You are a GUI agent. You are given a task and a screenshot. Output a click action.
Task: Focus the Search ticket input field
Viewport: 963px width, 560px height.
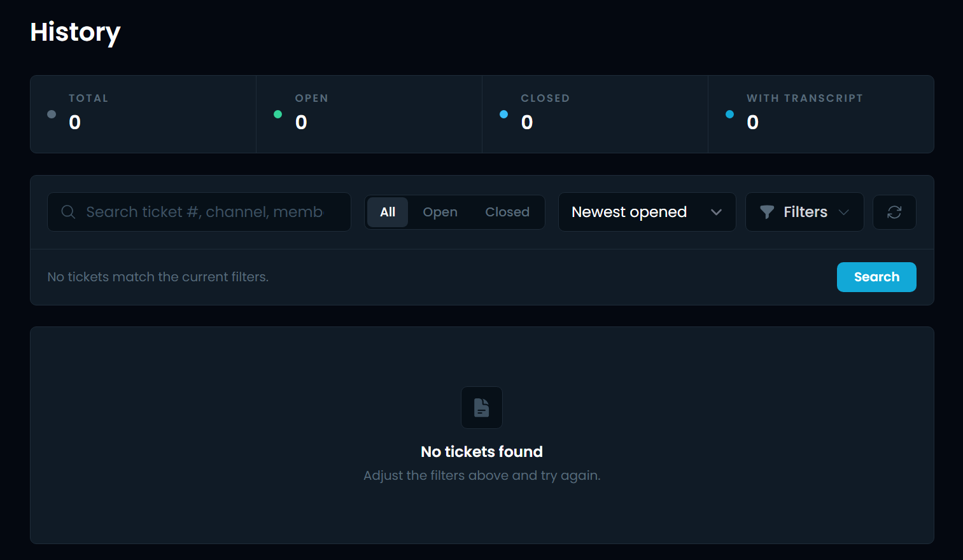[199, 212]
